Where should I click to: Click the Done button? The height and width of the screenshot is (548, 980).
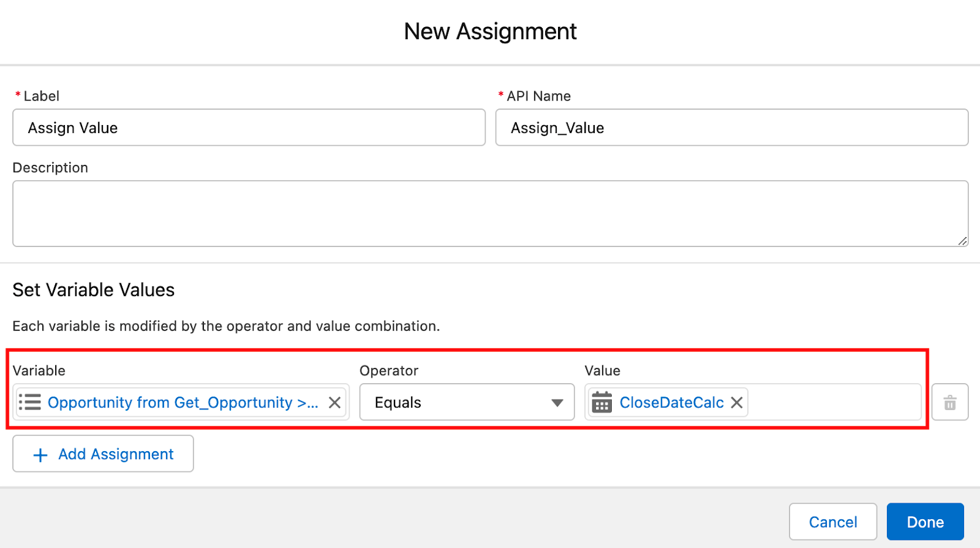(x=925, y=522)
